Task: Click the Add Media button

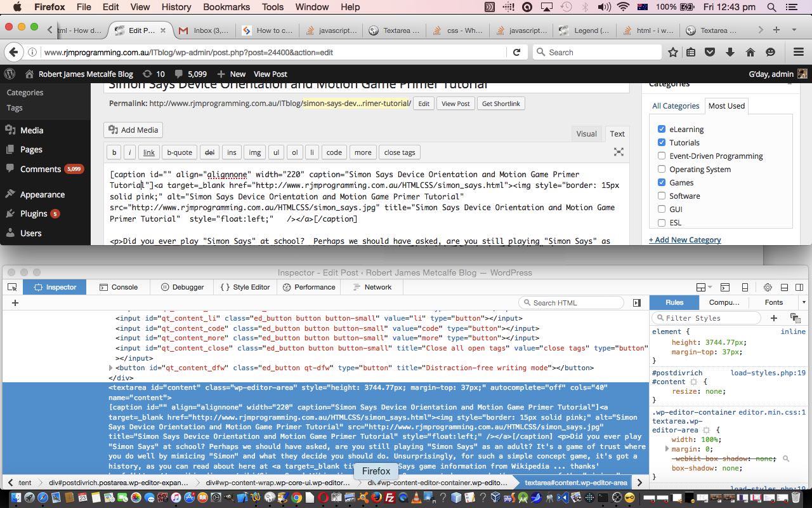Action: click(x=133, y=130)
